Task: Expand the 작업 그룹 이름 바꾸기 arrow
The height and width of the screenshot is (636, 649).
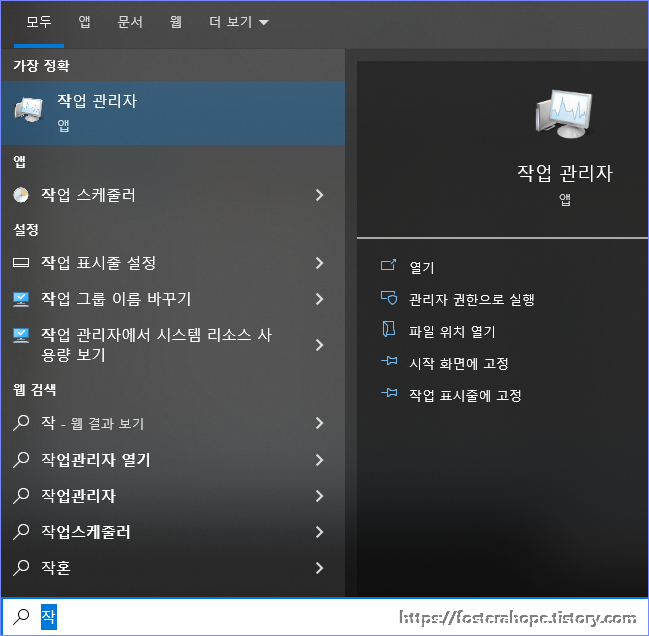Action: pos(319,299)
